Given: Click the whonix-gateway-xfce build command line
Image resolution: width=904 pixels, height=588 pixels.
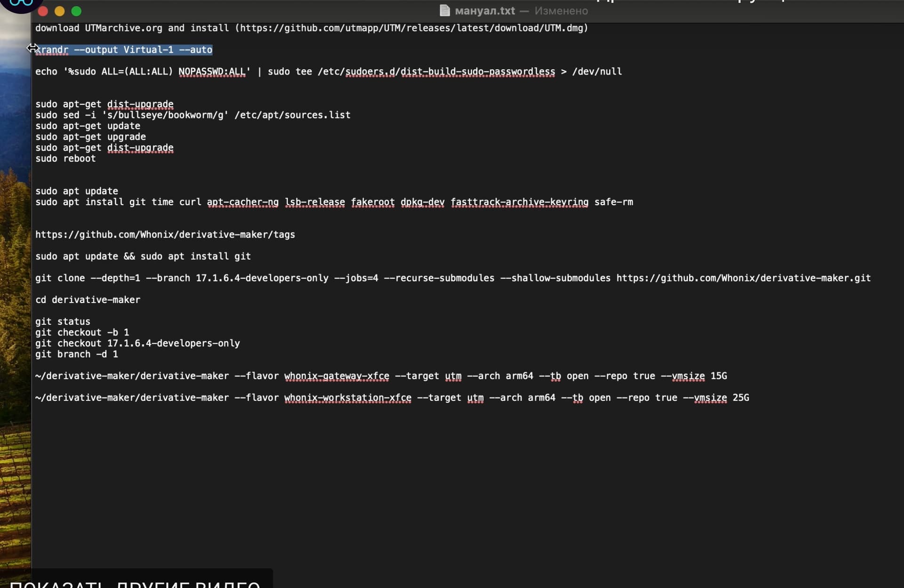Looking at the screenshot, I should pyautogui.click(x=381, y=376).
